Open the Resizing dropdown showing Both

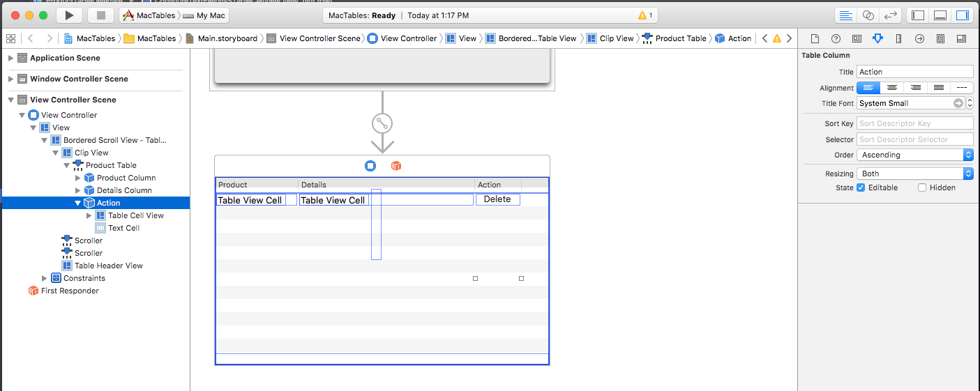point(915,174)
